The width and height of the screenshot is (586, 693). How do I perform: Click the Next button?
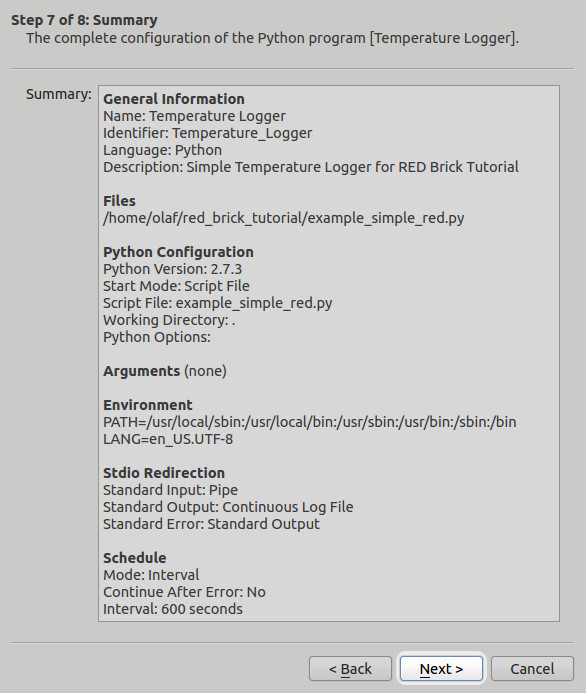(x=441, y=669)
